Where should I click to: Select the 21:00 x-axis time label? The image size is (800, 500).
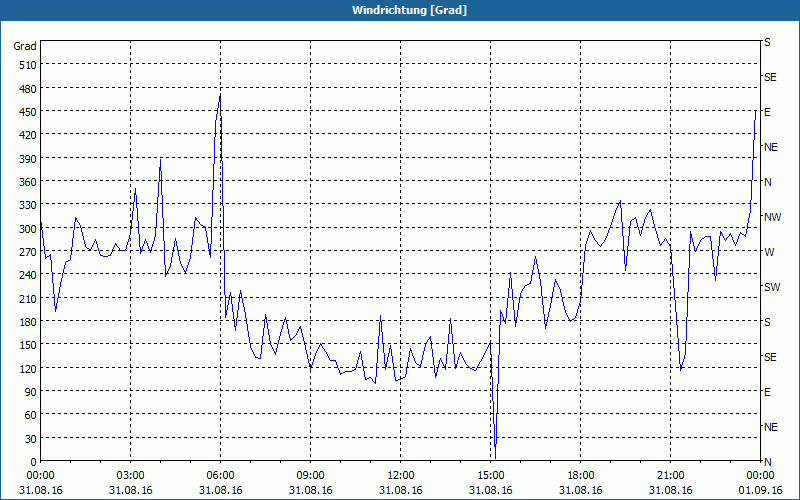[x=670, y=476]
